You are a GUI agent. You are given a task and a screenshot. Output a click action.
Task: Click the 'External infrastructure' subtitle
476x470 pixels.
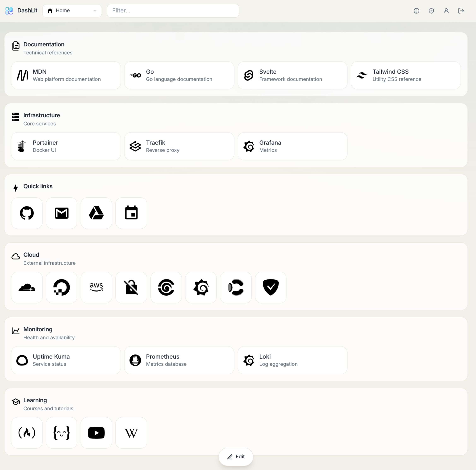pos(49,263)
